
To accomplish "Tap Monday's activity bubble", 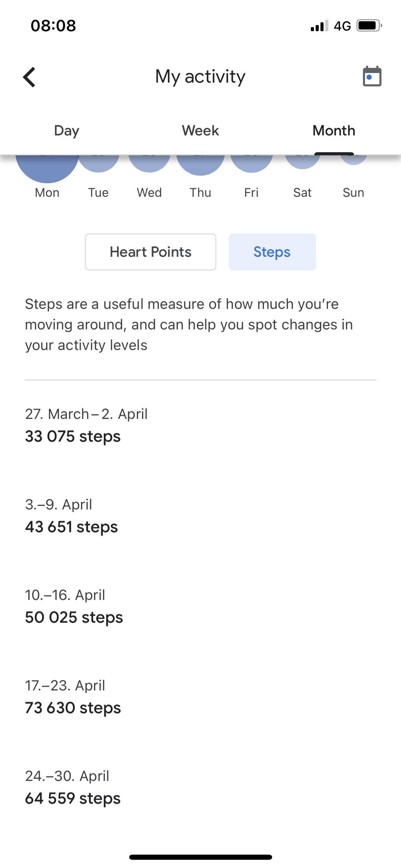I will coord(47,168).
